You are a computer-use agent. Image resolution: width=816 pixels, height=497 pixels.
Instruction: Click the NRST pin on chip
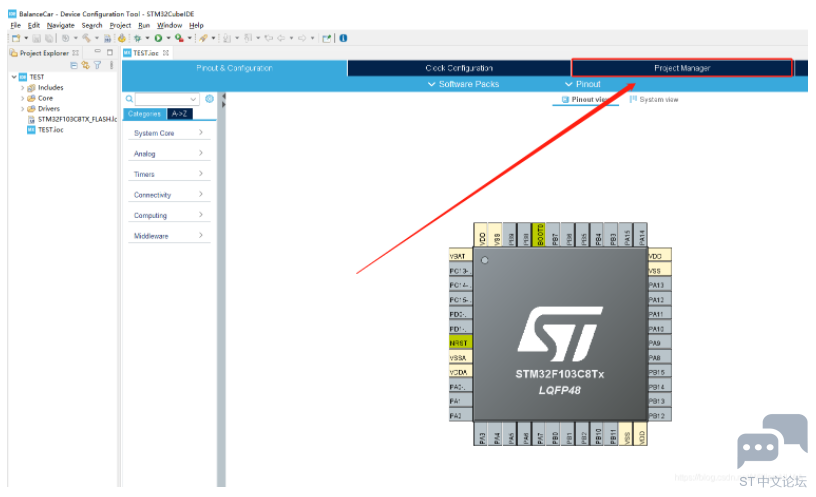coord(461,343)
